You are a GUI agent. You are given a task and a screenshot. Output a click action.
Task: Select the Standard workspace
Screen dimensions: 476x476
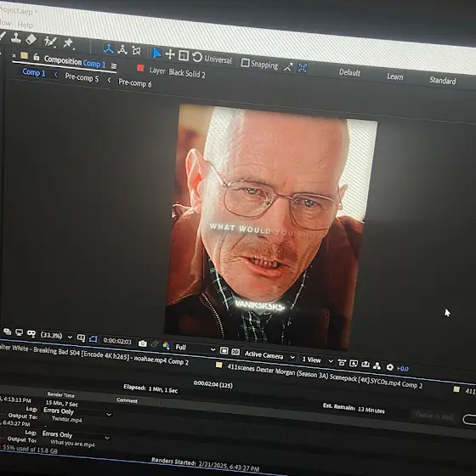pos(442,81)
